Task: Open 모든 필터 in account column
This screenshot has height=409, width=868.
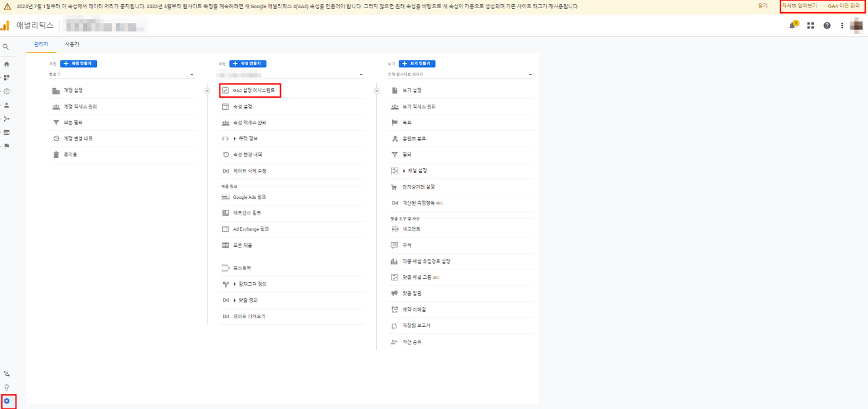Action: pos(73,123)
